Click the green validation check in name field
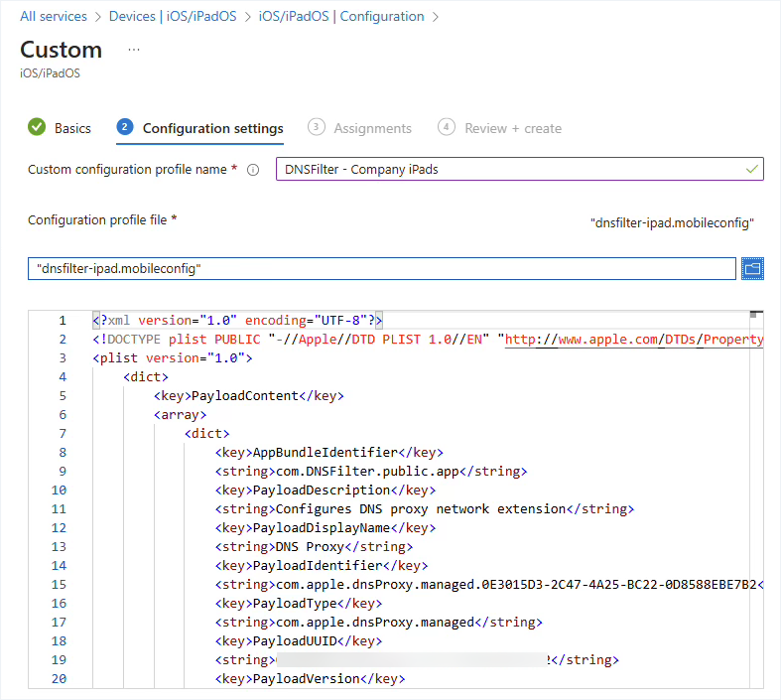This screenshot has height=700, width=781. point(751,169)
